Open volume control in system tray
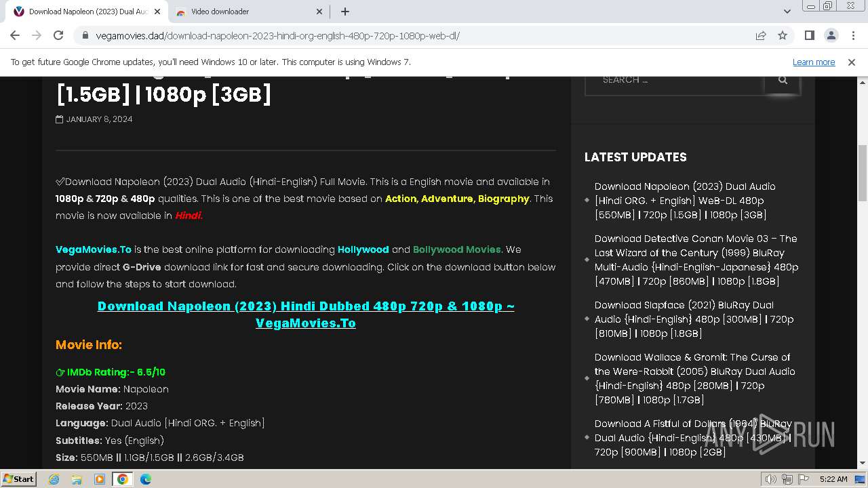Viewport: 868px width, 488px height. point(770,479)
